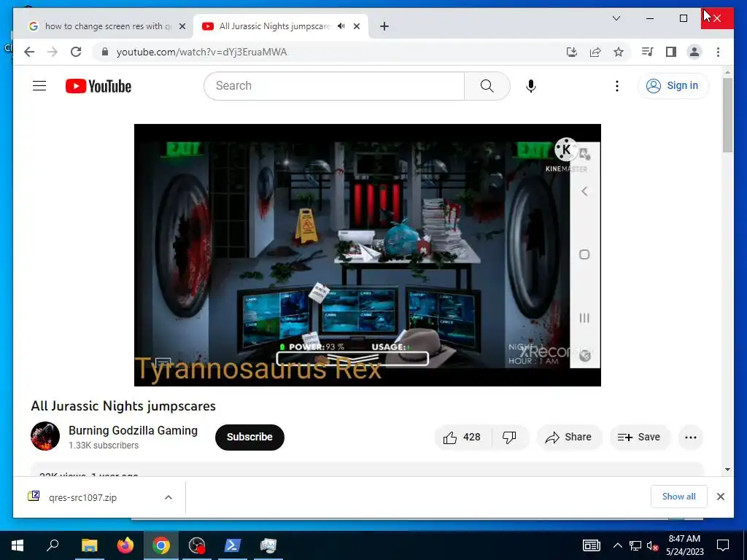
Task: Open Chrome media controls icon
Action: pos(647,52)
